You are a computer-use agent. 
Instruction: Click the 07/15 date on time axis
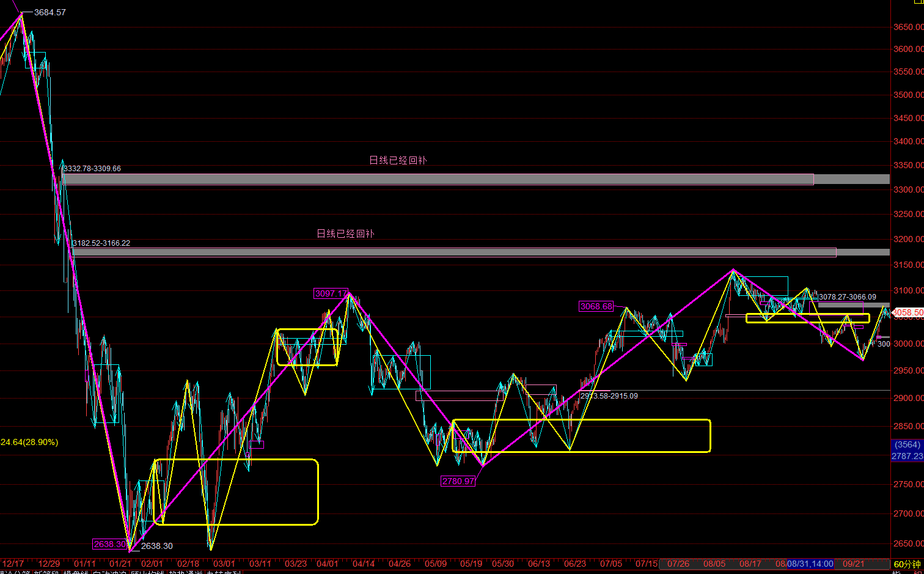click(647, 564)
